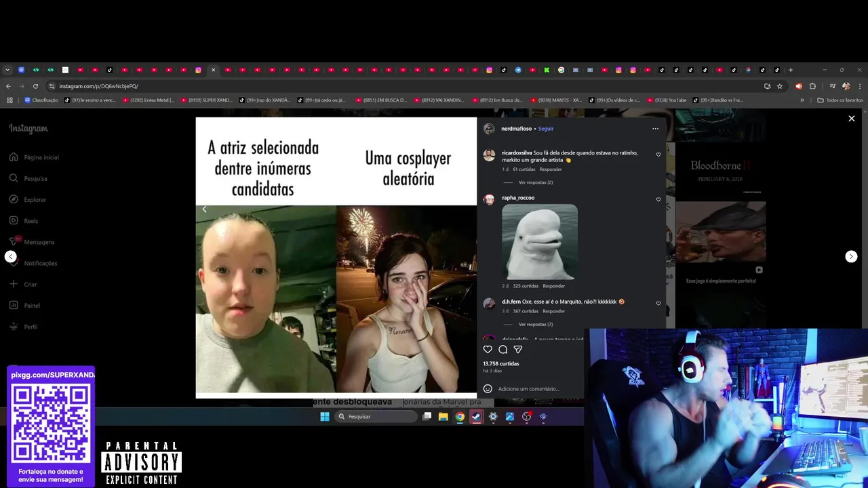Open the (9078) MANTIS bookmark
The height and width of the screenshot is (488, 868).
(x=556, y=100)
